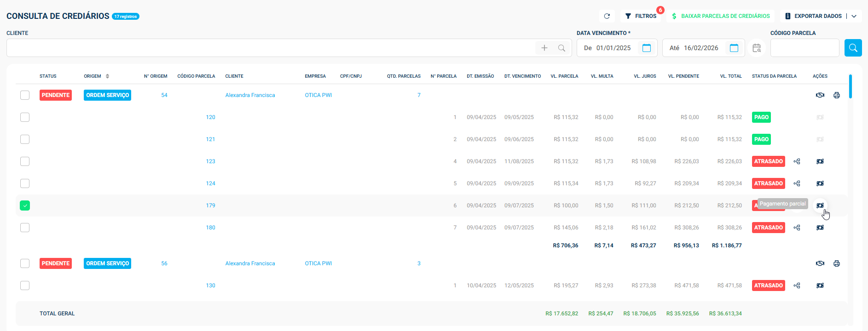Click the refresh icon beside Filtros
The image size is (868, 331).
pyautogui.click(x=607, y=16)
